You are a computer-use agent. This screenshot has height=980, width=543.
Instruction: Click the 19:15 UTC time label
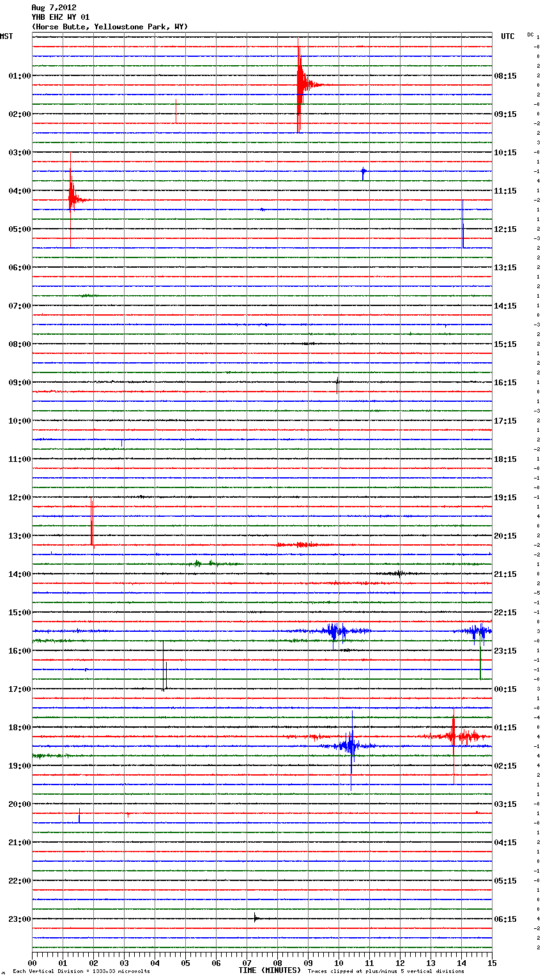click(505, 497)
